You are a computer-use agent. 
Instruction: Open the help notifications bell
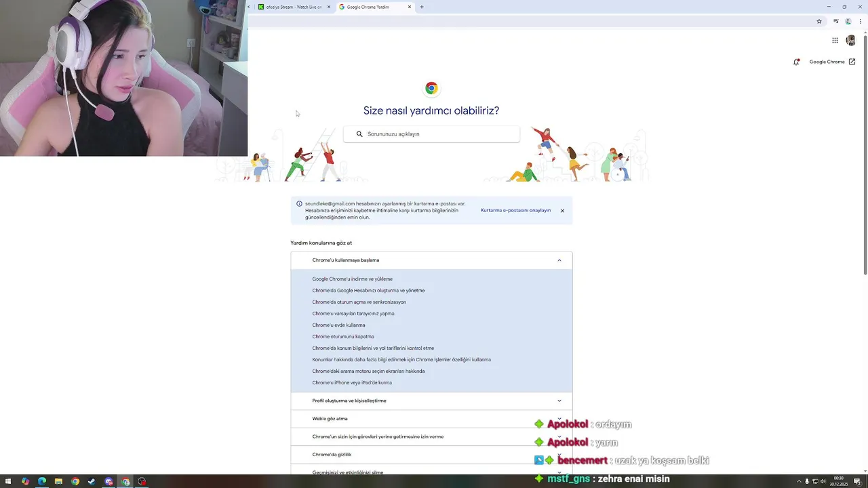click(x=796, y=62)
